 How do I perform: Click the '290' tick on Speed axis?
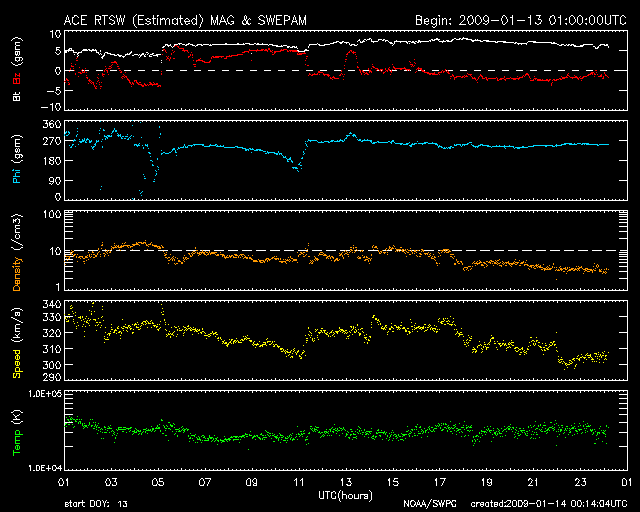tap(52, 376)
